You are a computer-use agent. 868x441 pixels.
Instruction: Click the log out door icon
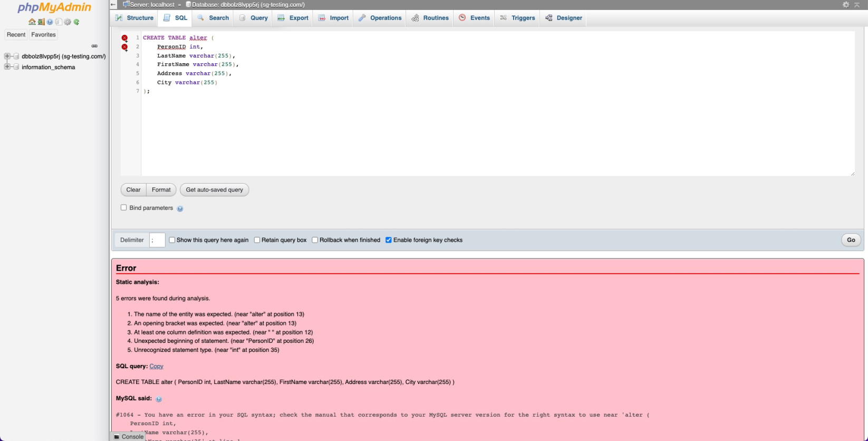41,22
